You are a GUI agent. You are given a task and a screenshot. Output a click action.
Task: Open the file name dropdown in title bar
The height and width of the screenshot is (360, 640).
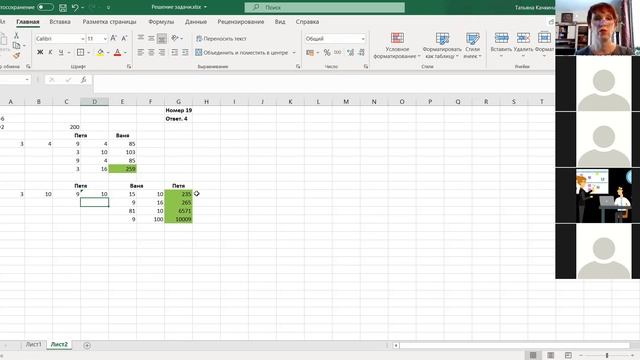205,7
